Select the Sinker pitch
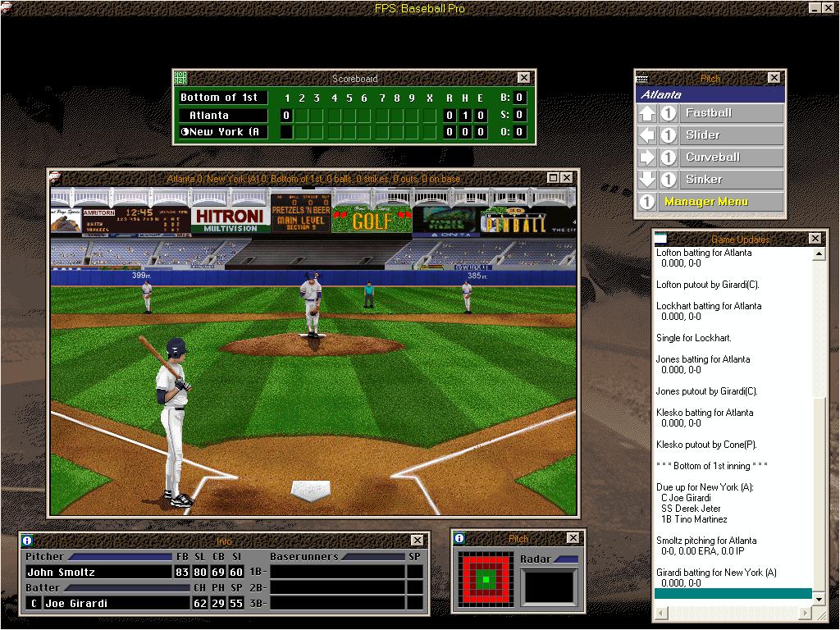This screenshot has height=630, width=840. (731, 179)
